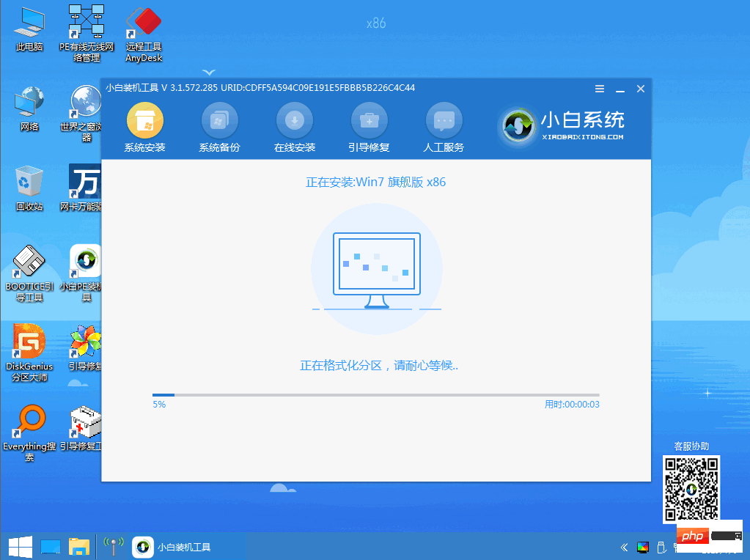The height and width of the screenshot is (560, 750).
Task: Close the 小白装机工具 window
Action: coord(641,89)
